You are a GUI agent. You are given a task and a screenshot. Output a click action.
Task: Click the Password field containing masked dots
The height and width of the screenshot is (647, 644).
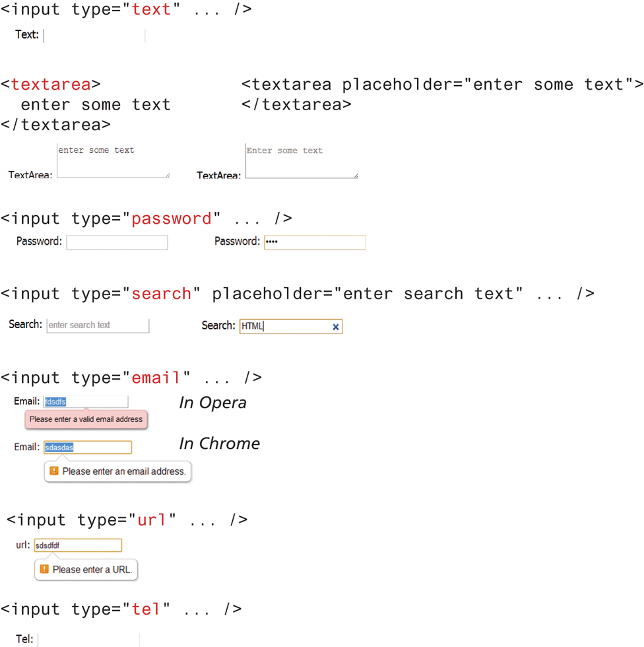[x=315, y=243]
